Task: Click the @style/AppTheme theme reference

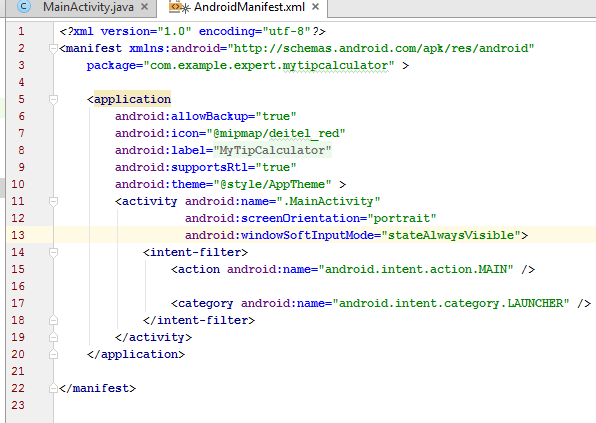Action: pos(272,184)
